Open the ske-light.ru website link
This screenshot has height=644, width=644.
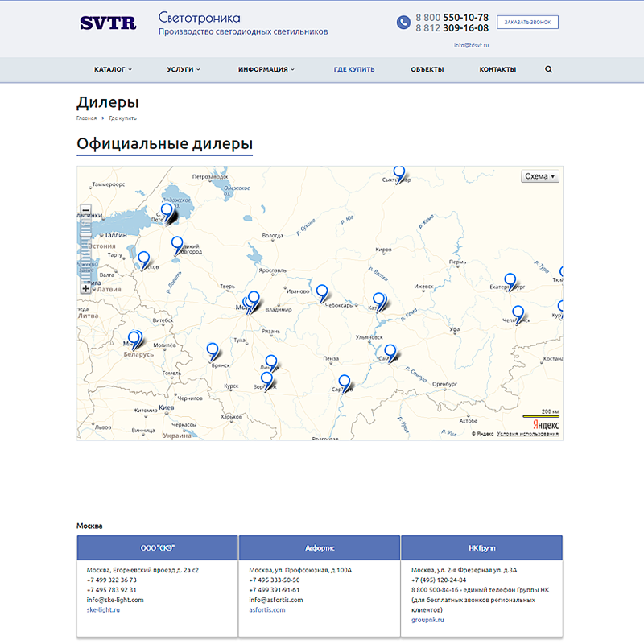click(103, 610)
